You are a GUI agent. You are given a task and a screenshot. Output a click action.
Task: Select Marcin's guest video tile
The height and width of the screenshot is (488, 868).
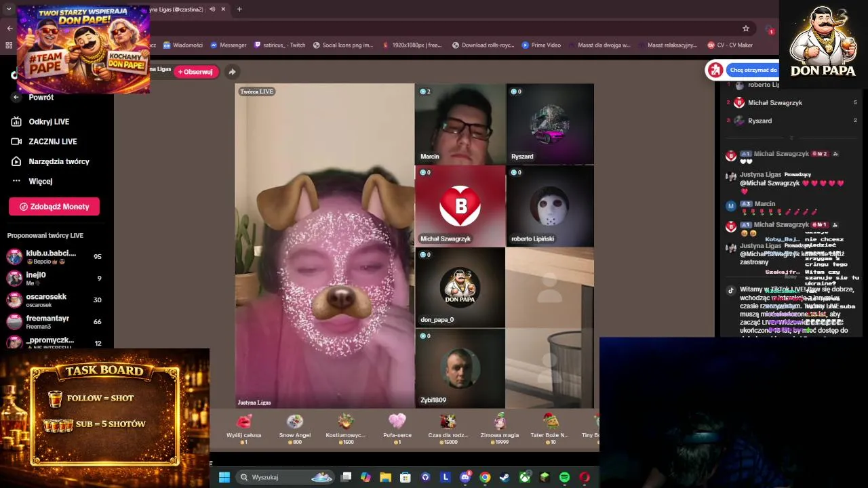460,124
